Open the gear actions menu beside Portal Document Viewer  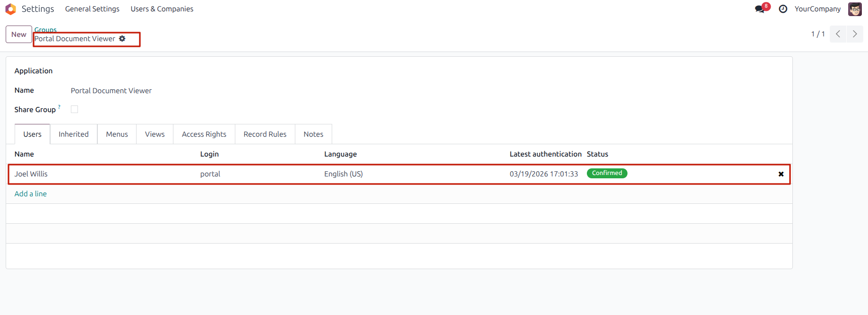point(122,39)
